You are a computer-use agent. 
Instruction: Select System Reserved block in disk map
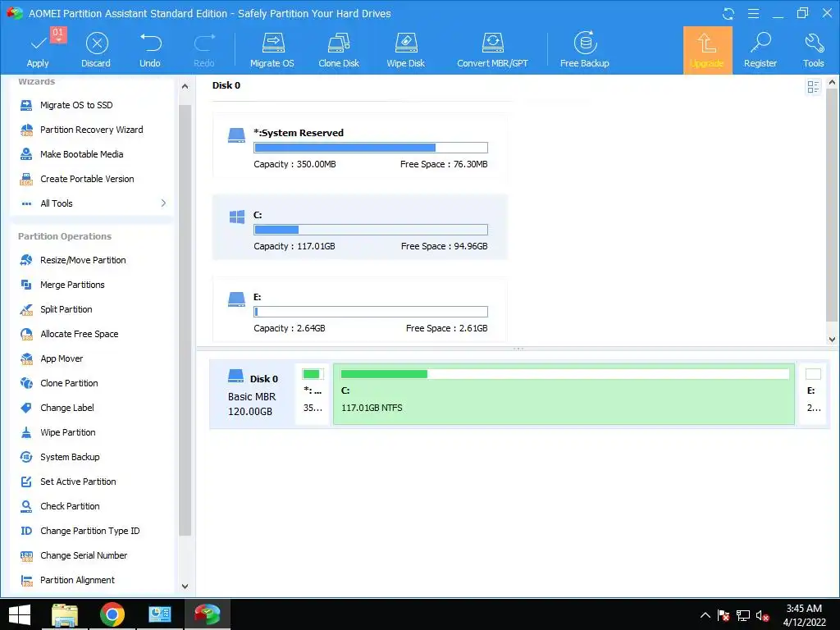click(313, 394)
